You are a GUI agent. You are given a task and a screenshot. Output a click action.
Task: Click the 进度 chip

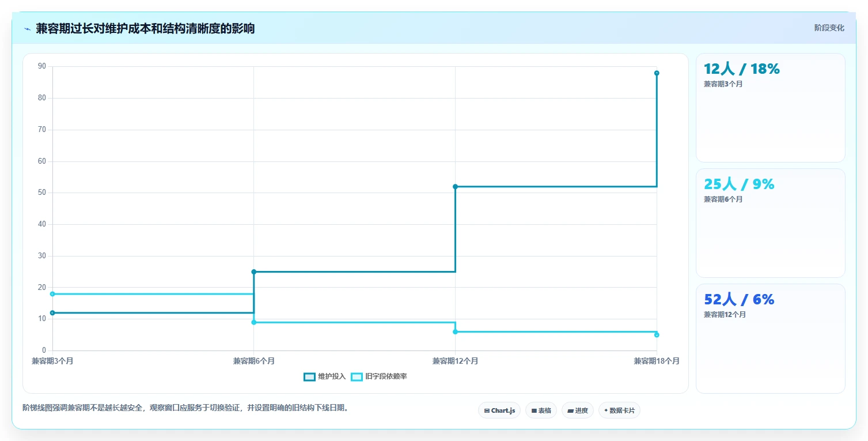coord(578,410)
